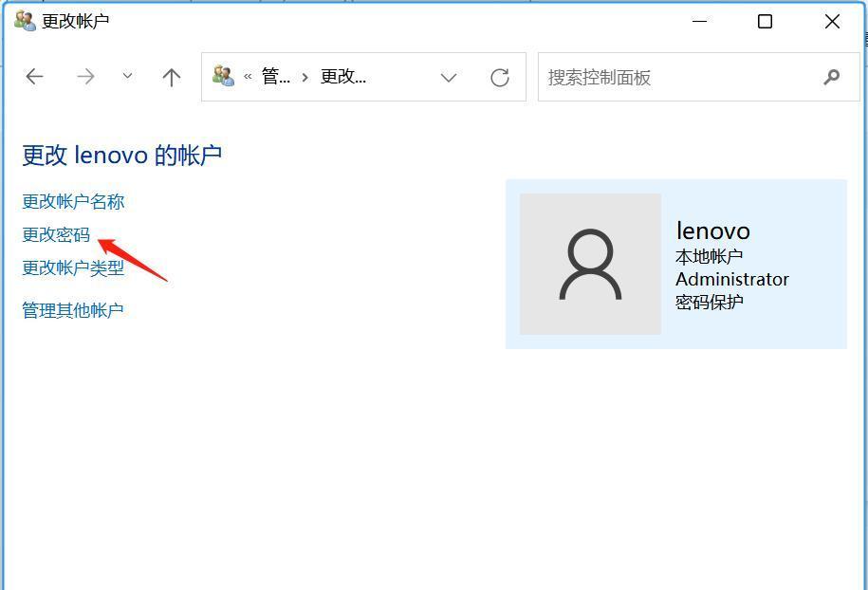Click the Forward navigation arrow
Screen dimensions: 868x590
85,77
